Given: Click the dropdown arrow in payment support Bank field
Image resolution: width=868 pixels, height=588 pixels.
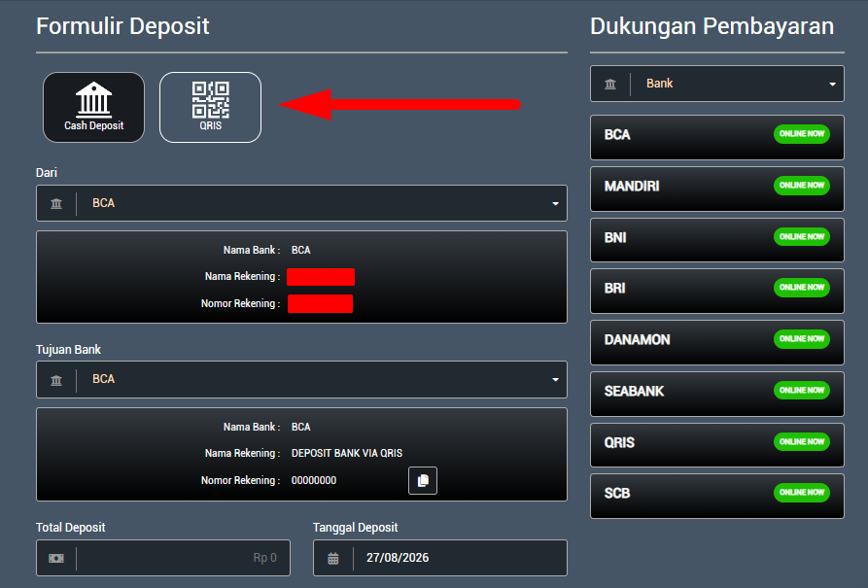Looking at the screenshot, I should coord(833,85).
